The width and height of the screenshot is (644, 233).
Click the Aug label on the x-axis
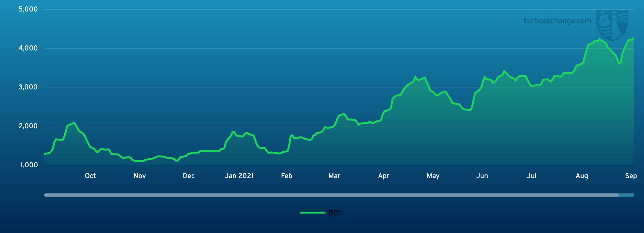(582, 176)
